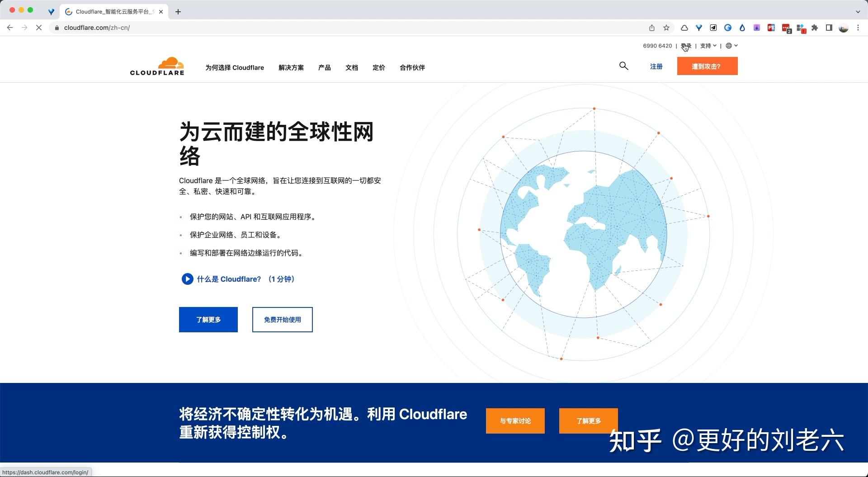Play the 什么是 Cloudflare 介绍视频
Viewport: 868px width, 477px height.
[187, 279]
